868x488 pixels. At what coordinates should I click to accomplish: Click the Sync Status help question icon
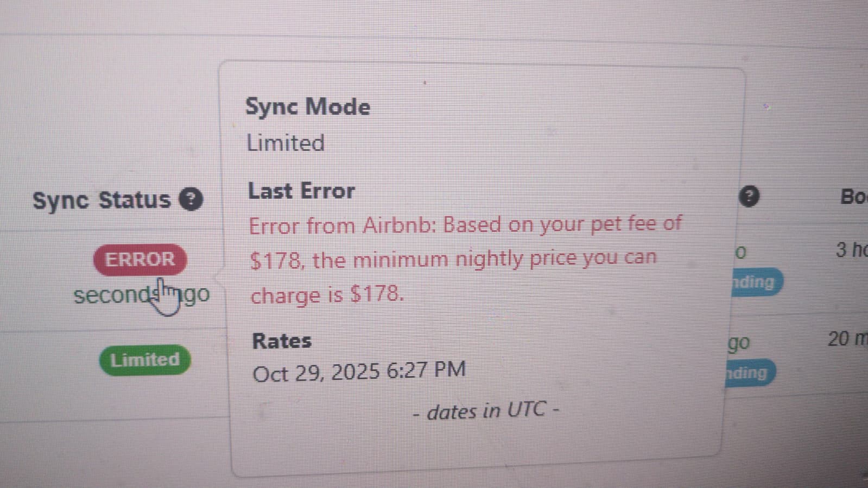[191, 199]
